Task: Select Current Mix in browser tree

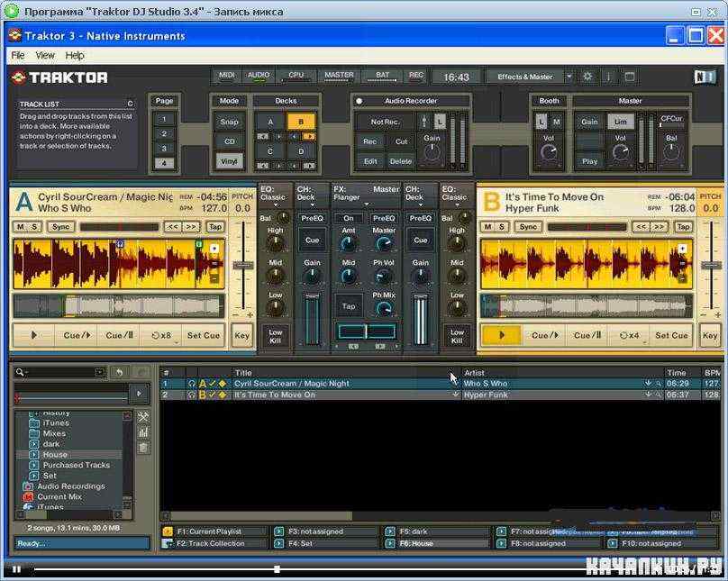Action: 59,496
